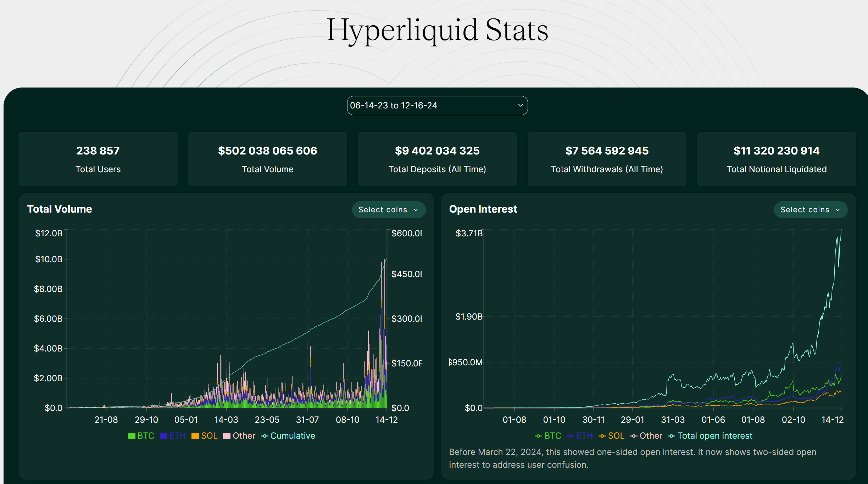Open the date range dropdown
868x484 pixels.
[437, 106]
